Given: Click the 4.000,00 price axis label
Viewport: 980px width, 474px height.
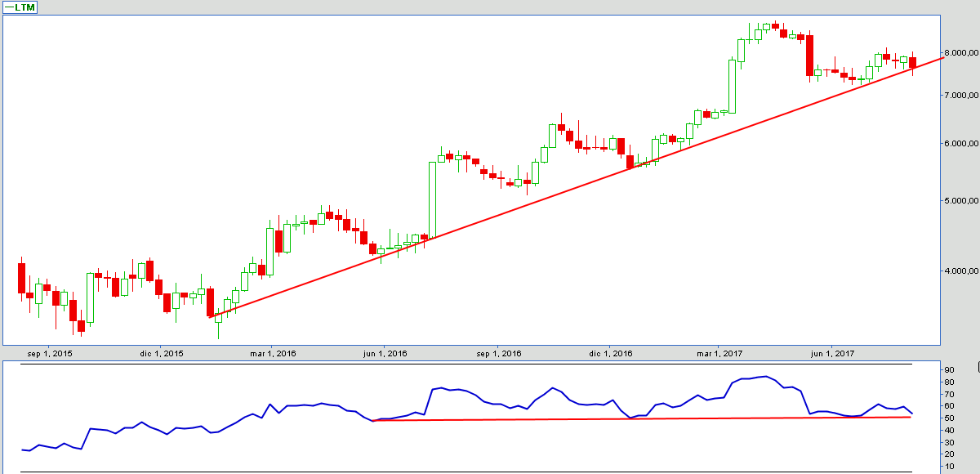Looking at the screenshot, I should [961, 271].
